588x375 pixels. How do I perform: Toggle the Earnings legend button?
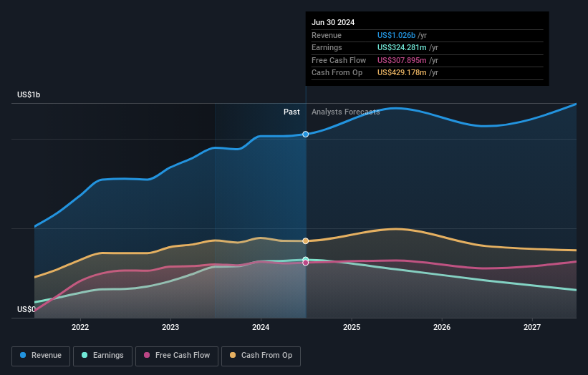pos(102,356)
